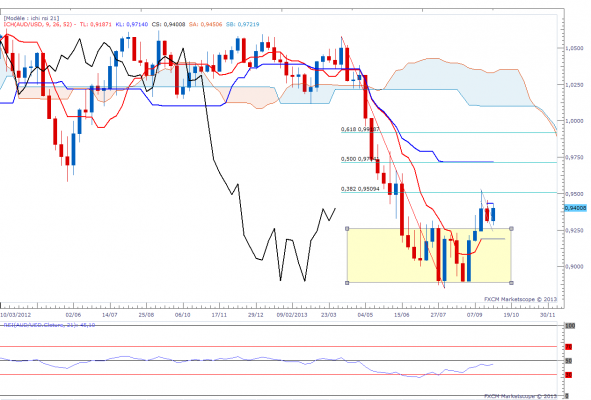Click the RSI(AUD/USD, Cloture, 21) indicator label

[x=49, y=325]
